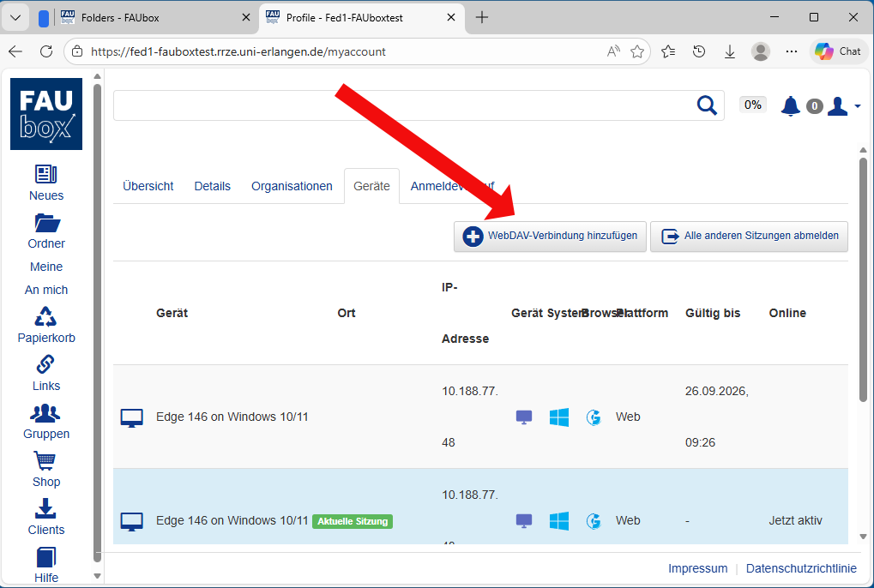Open the Papierkorb recycle icon

coord(46,318)
